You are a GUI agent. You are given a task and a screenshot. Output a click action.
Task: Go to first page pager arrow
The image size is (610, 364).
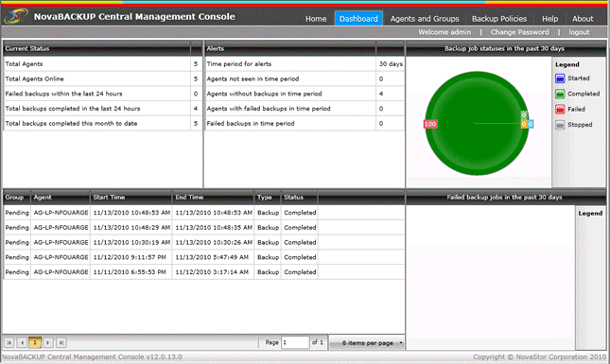click(9, 342)
